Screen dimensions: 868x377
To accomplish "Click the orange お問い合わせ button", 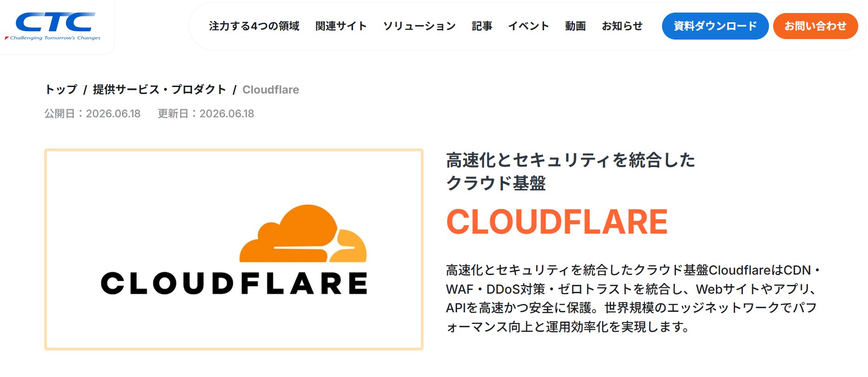I will (x=815, y=26).
